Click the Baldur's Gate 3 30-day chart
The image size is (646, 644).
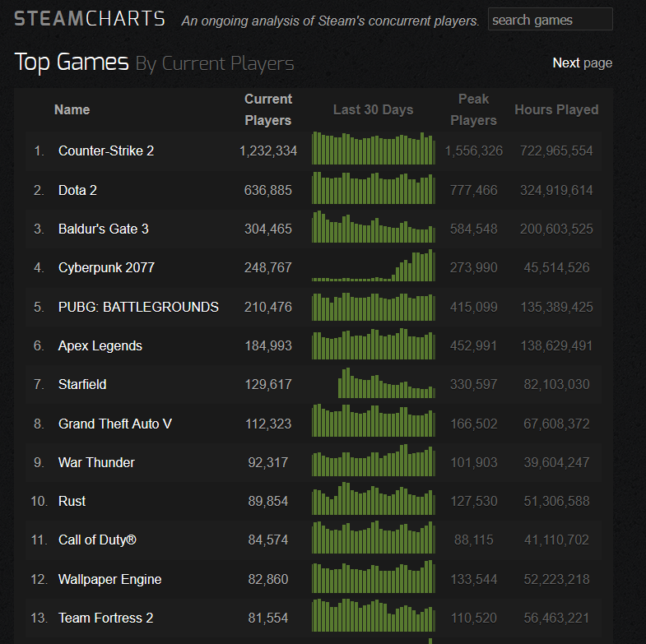374,226
